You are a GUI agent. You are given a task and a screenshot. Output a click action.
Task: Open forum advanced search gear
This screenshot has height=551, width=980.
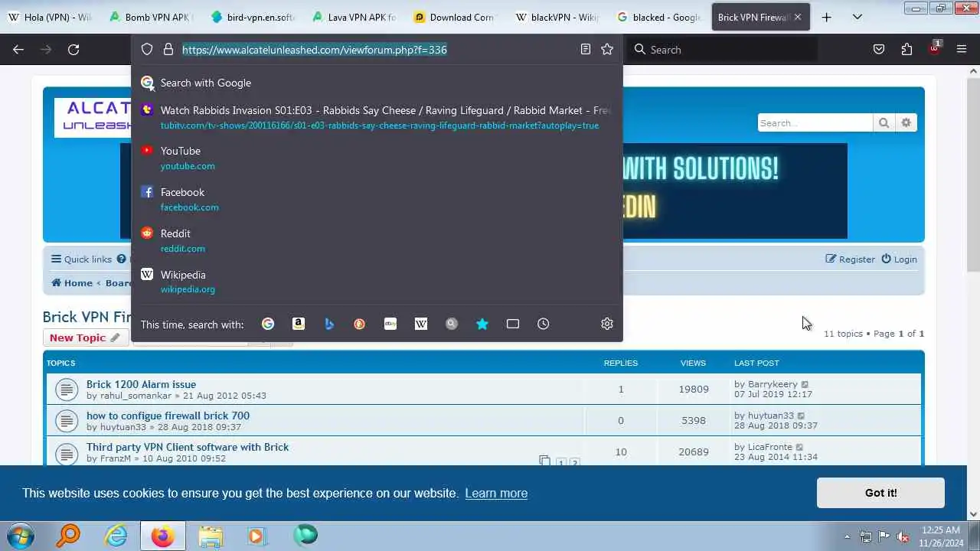[x=906, y=123]
